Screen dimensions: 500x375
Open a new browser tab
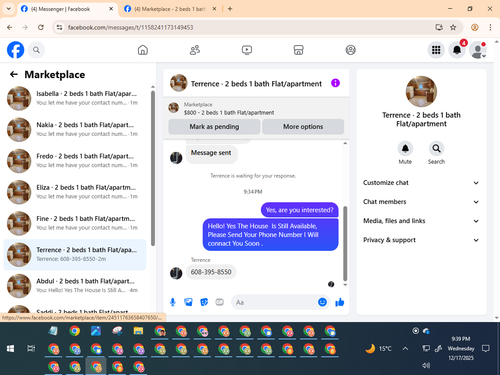(230, 9)
